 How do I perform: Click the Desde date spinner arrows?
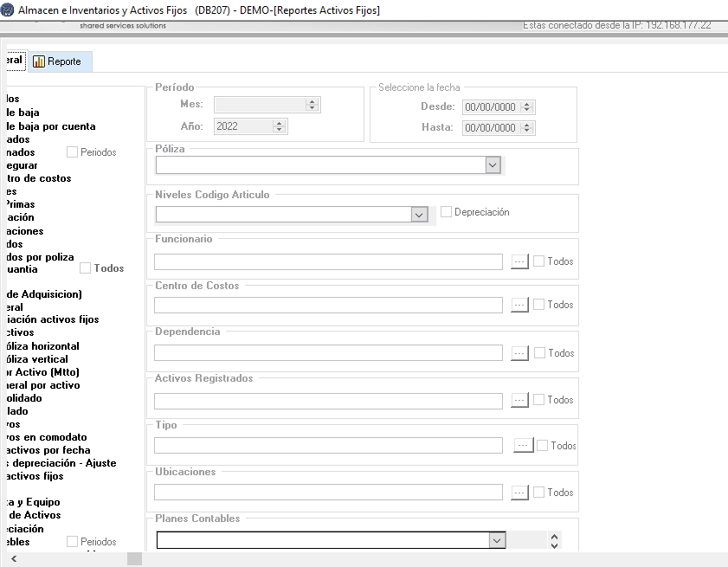528,107
